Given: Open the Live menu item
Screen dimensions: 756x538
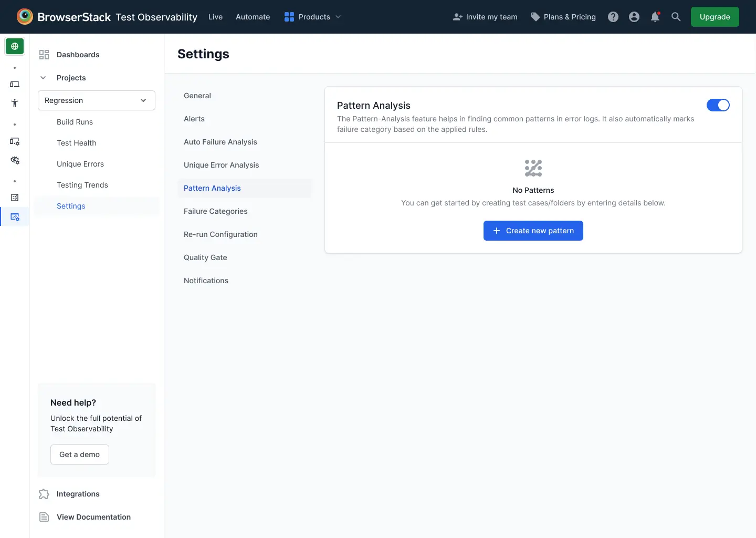Looking at the screenshot, I should [x=215, y=17].
